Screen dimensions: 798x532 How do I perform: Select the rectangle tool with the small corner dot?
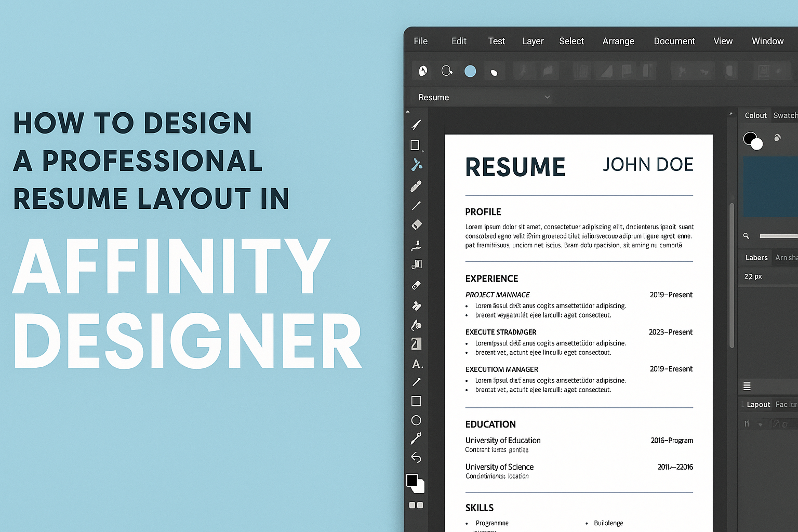[415, 145]
